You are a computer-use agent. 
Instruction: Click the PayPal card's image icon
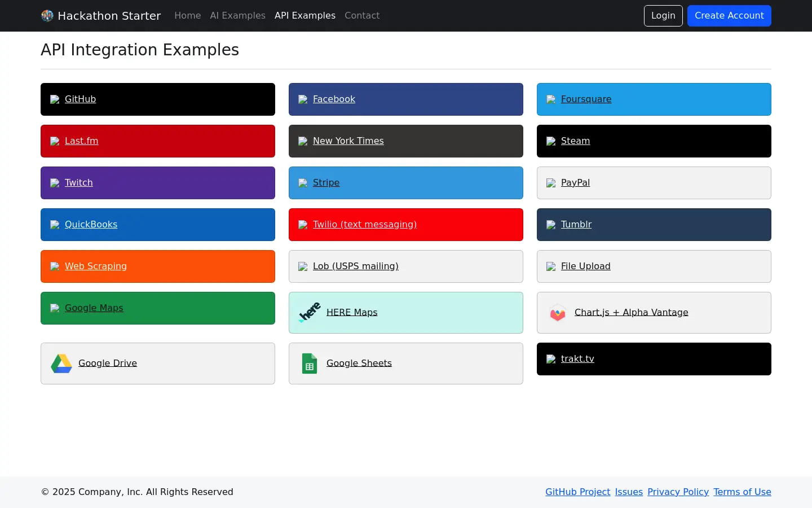point(551,183)
